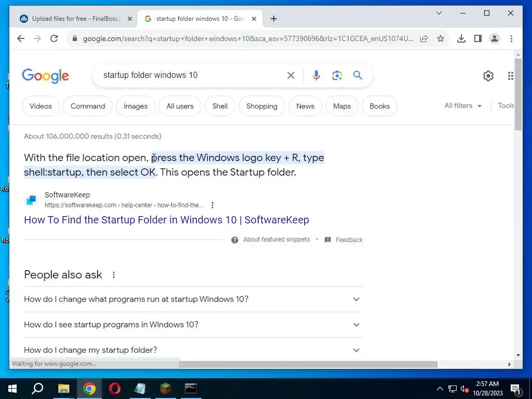The width and height of the screenshot is (532, 399).
Task: Go back to the previous page
Action: [x=21, y=38]
